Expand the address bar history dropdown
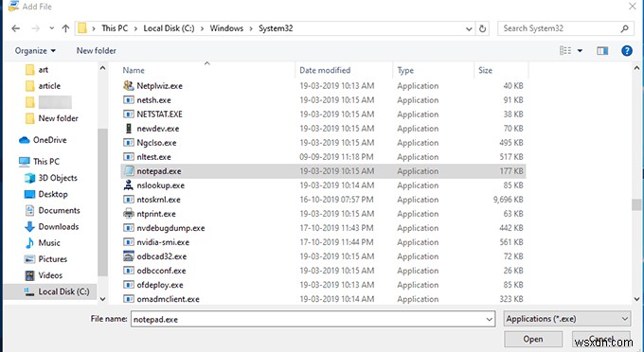Screen dimensions: 644x352 [x=469, y=28]
